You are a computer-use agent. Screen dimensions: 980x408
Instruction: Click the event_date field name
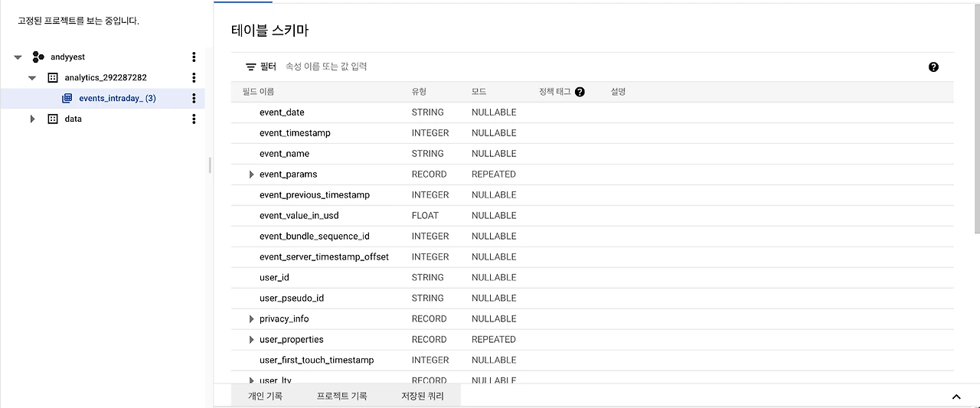(282, 113)
